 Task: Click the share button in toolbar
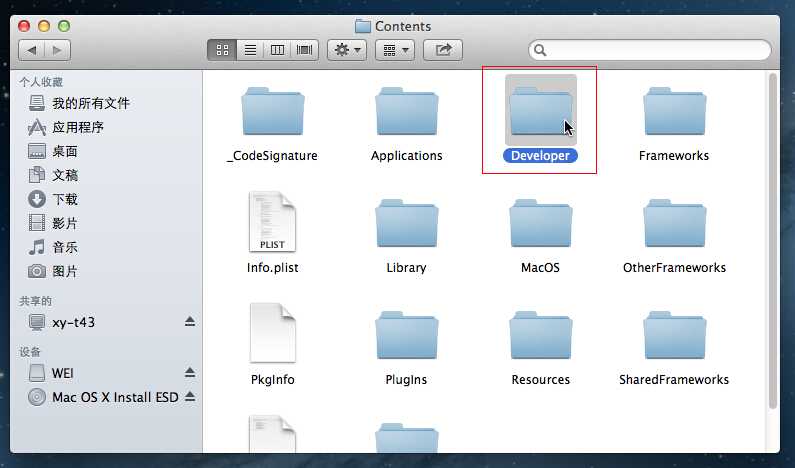point(443,50)
